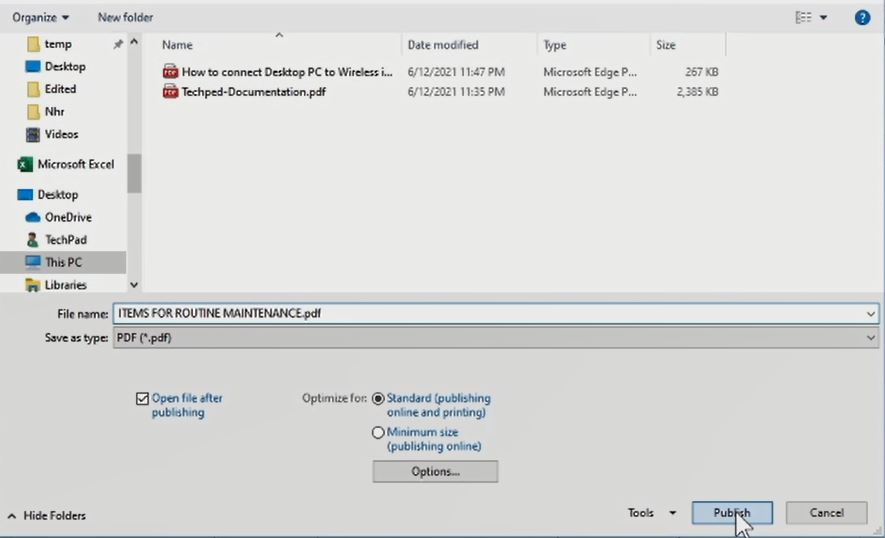
Task: Select Standard publishing optimize option
Action: point(378,398)
